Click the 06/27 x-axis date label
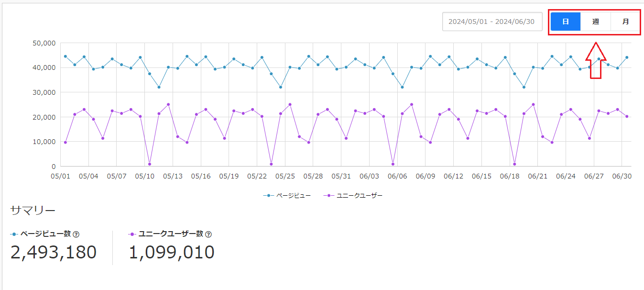The image size is (644, 290). click(594, 176)
